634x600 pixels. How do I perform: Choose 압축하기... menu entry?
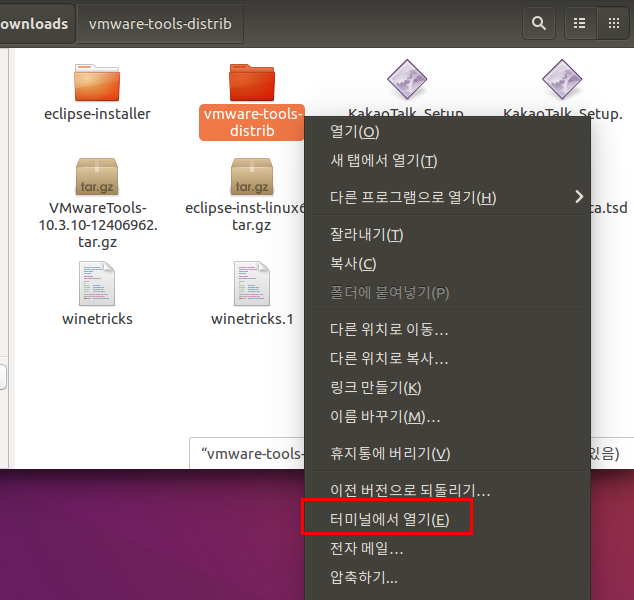click(448, 577)
